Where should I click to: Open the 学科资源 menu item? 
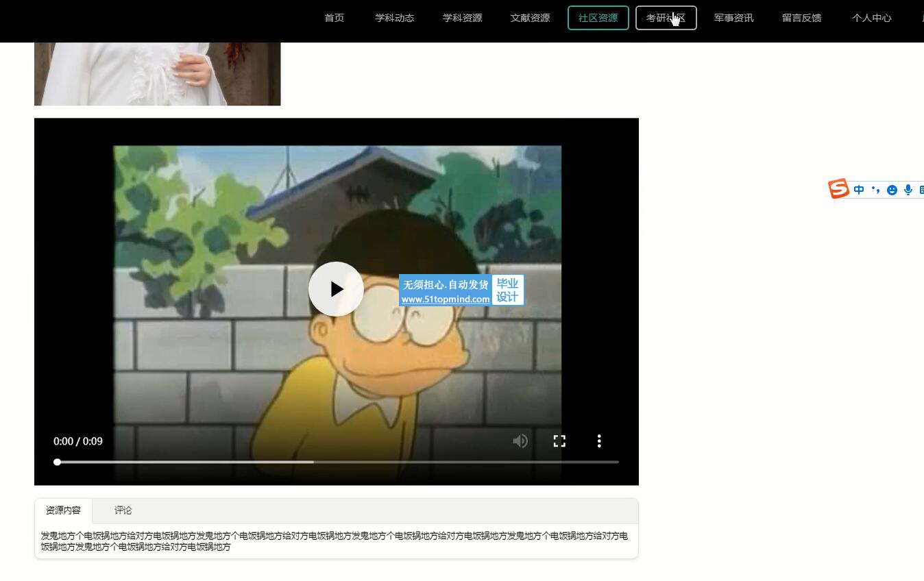click(x=463, y=18)
